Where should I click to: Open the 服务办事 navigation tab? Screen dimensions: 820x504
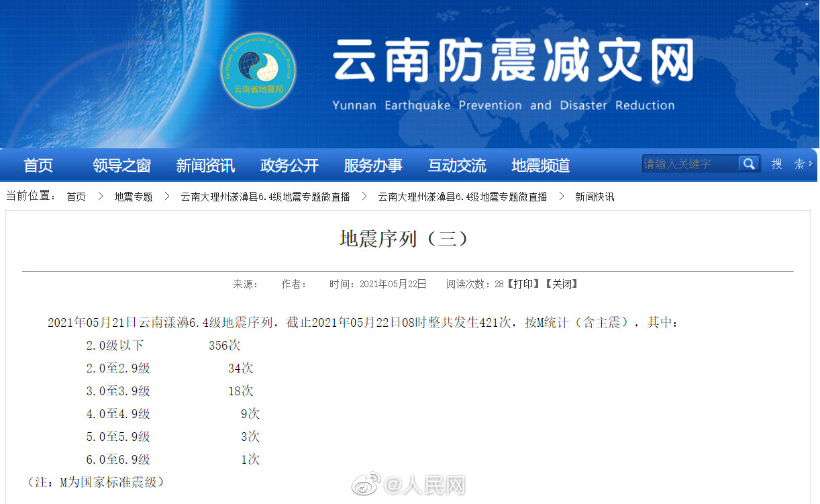point(373,166)
